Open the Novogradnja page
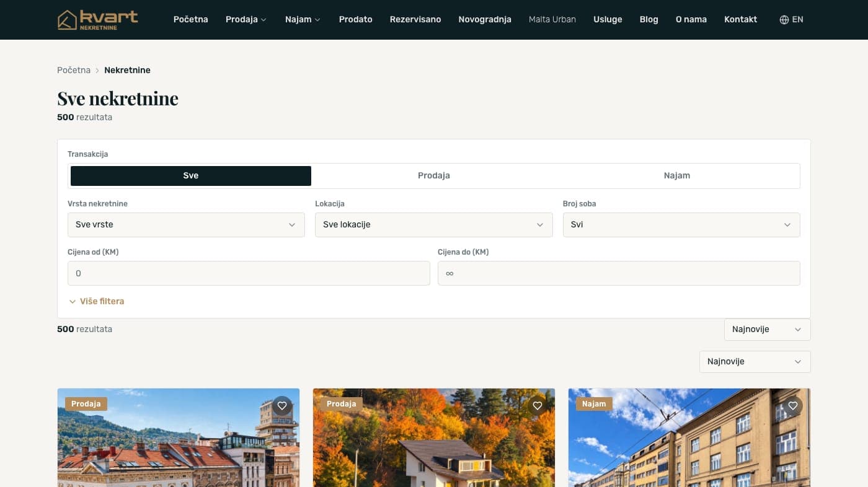The image size is (868, 487). click(485, 20)
